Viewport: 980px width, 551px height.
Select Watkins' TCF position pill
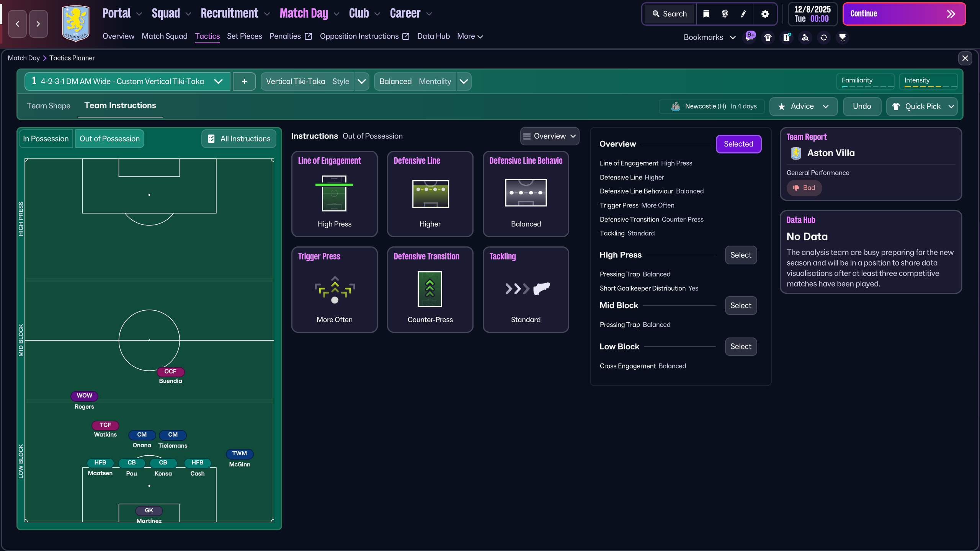[x=105, y=425]
